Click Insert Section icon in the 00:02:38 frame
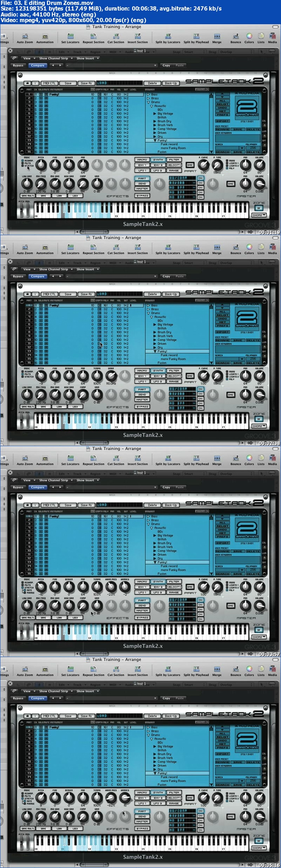The image size is (281, 868). coord(138,247)
